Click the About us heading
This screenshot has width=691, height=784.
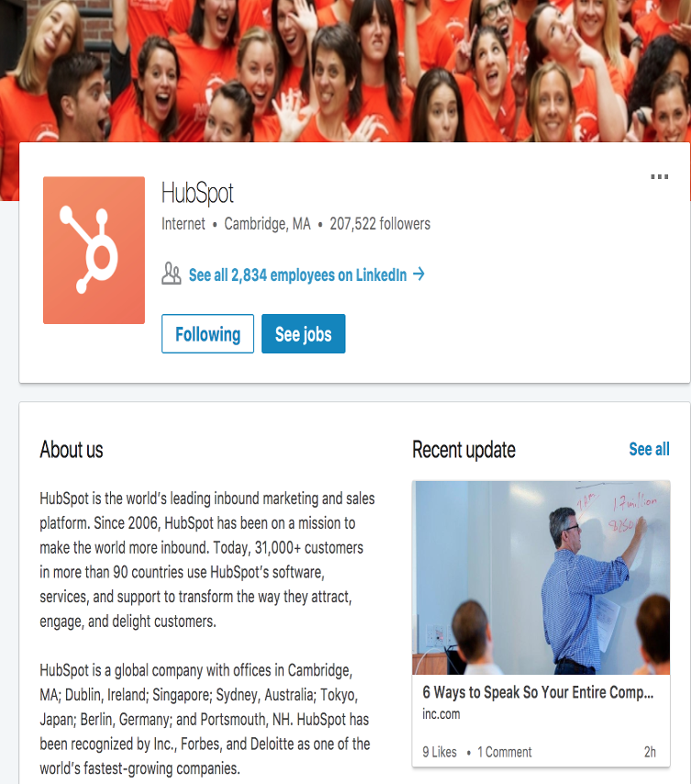point(72,450)
